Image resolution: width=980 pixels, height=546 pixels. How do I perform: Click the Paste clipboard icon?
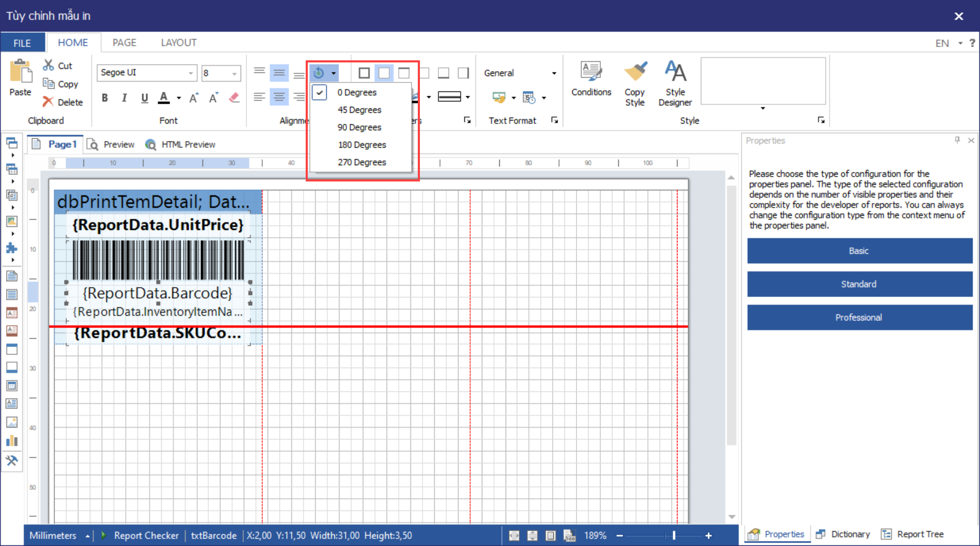click(x=21, y=72)
